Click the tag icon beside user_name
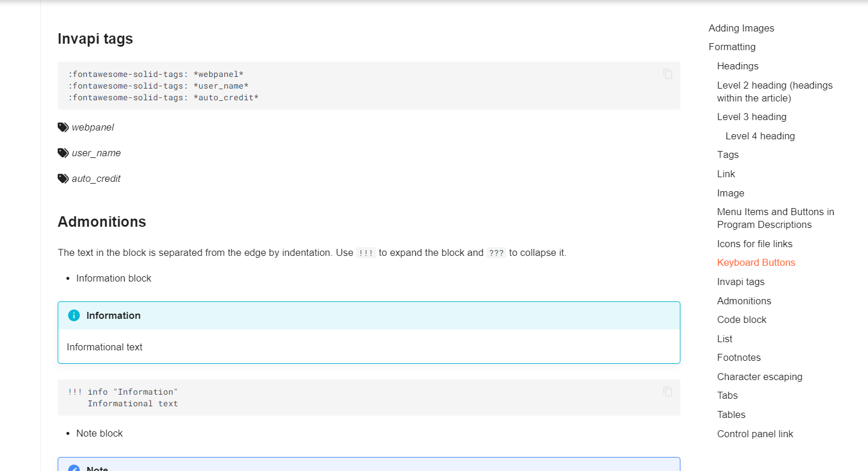 (63, 153)
